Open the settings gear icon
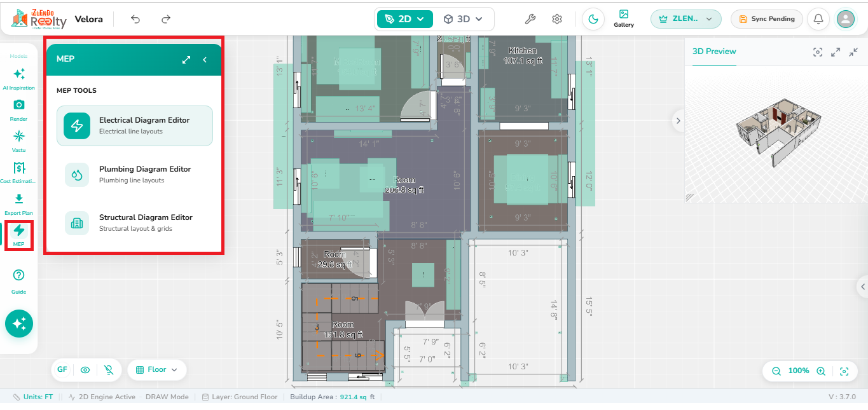This screenshot has width=868, height=410. click(x=557, y=19)
